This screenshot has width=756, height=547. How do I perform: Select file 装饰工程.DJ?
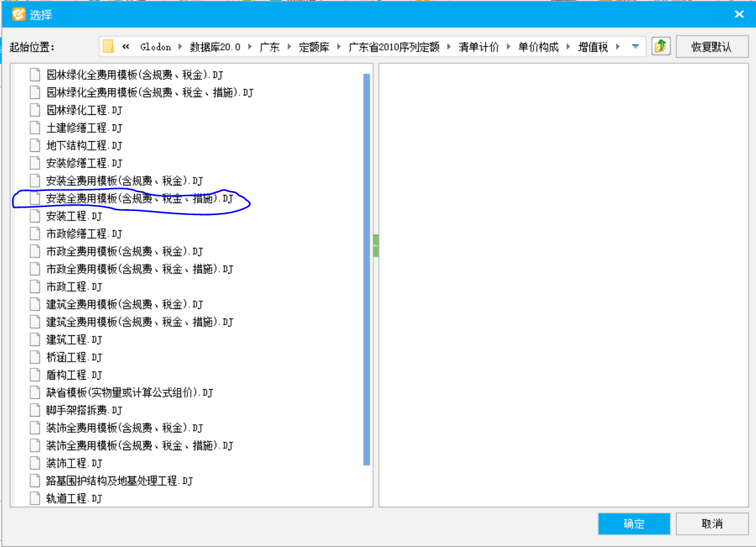point(74,463)
